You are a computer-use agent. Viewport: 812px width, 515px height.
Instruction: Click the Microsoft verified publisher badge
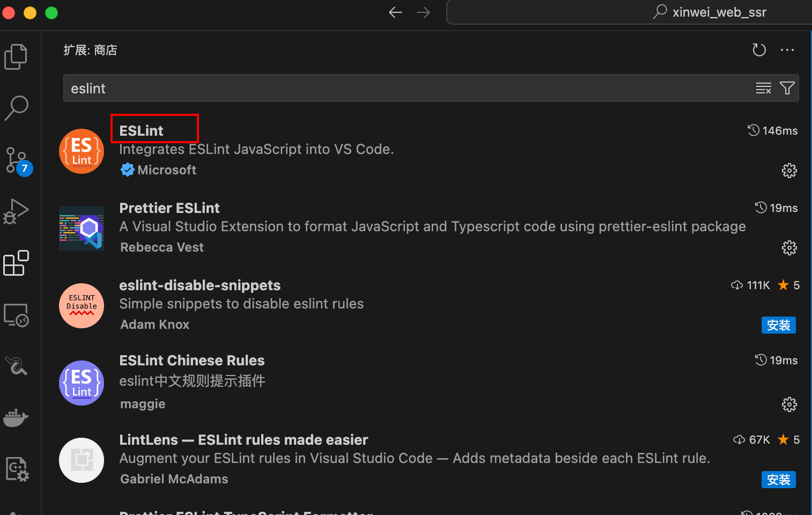tap(128, 170)
